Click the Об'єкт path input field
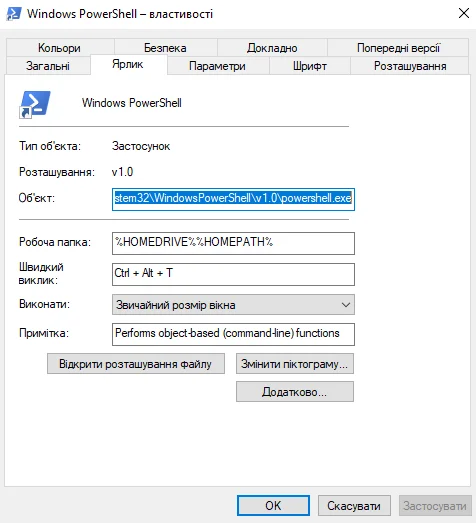Image resolution: width=476 pixels, height=523 pixels. pyautogui.click(x=233, y=199)
